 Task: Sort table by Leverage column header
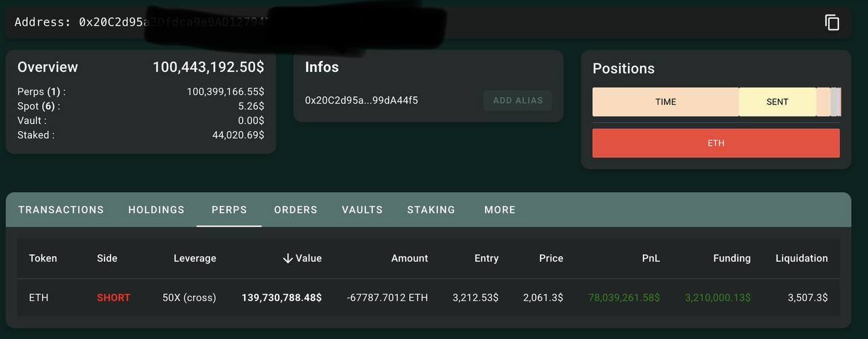[x=195, y=258]
